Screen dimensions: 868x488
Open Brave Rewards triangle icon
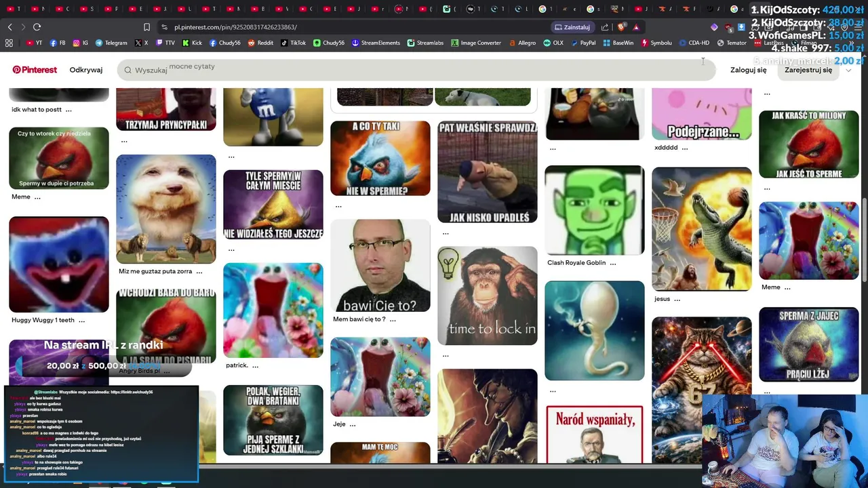pyautogui.click(x=636, y=27)
